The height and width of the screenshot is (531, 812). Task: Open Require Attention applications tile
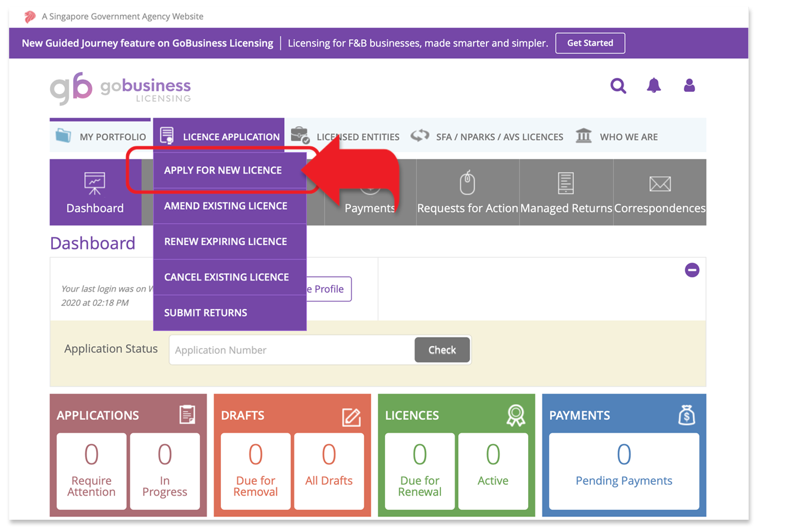[92, 471]
